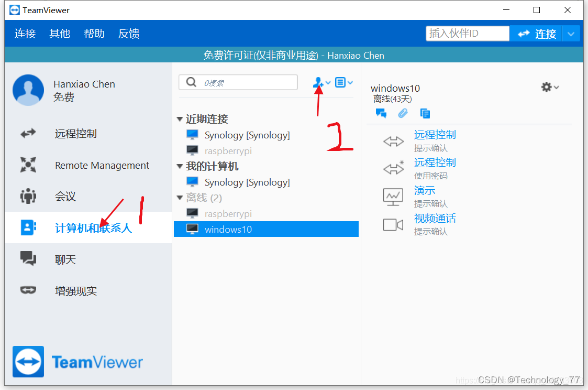Click the windows10 device name heading
This screenshot has width=588, height=390.
[395, 88]
